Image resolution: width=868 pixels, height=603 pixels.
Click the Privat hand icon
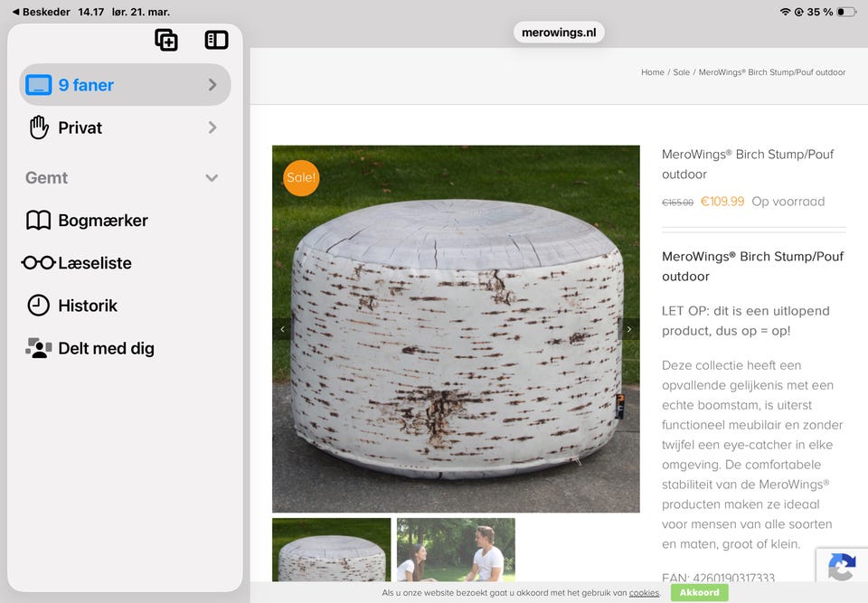pyautogui.click(x=39, y=127)
